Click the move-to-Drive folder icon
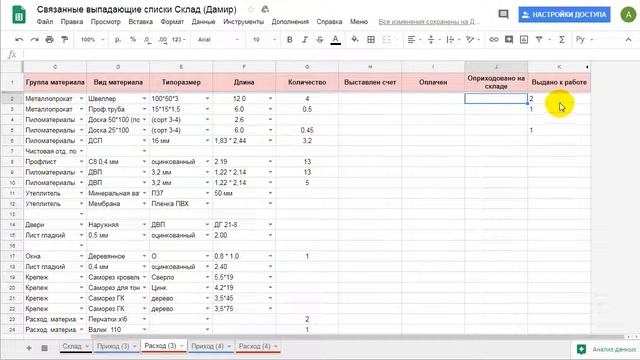This screenshot has width=640, height=360. [265, 9]
